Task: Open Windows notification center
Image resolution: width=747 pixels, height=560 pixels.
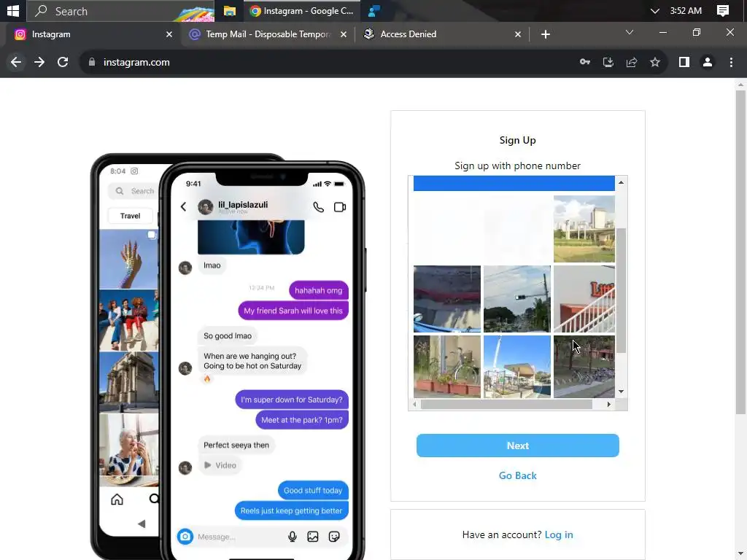Action: pos(723,10)
